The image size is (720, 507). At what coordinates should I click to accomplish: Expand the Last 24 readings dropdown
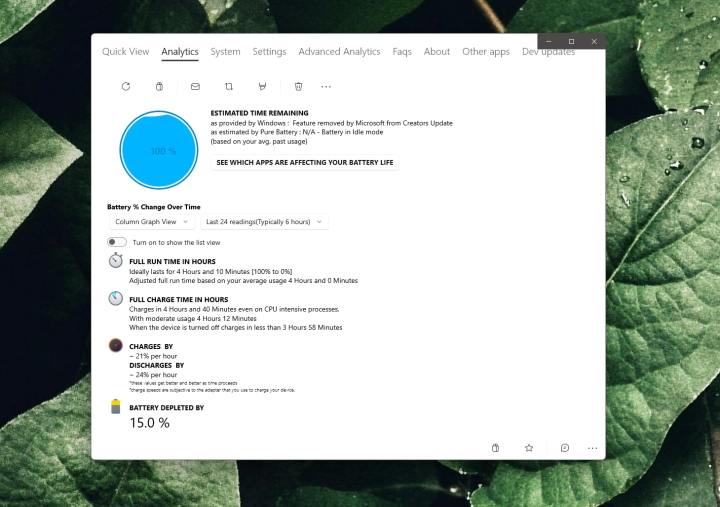[264, 222]
